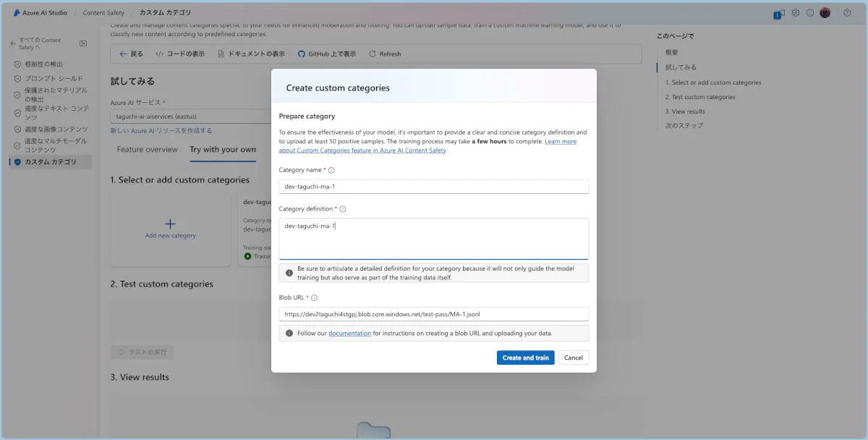Open 適度なテキスト コンテンツ in the sidebar
Viewport: 868px width, 440px height.
51,112
